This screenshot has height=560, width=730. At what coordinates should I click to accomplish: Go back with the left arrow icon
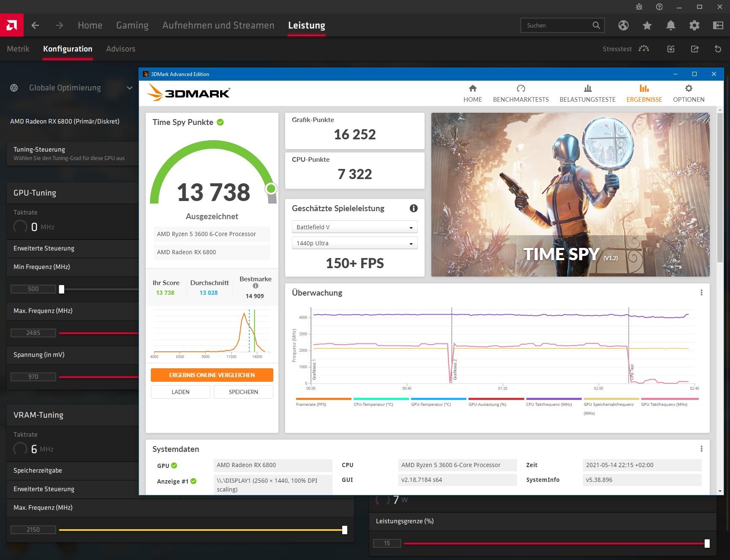pyautogui.click(x=35, y=25)
